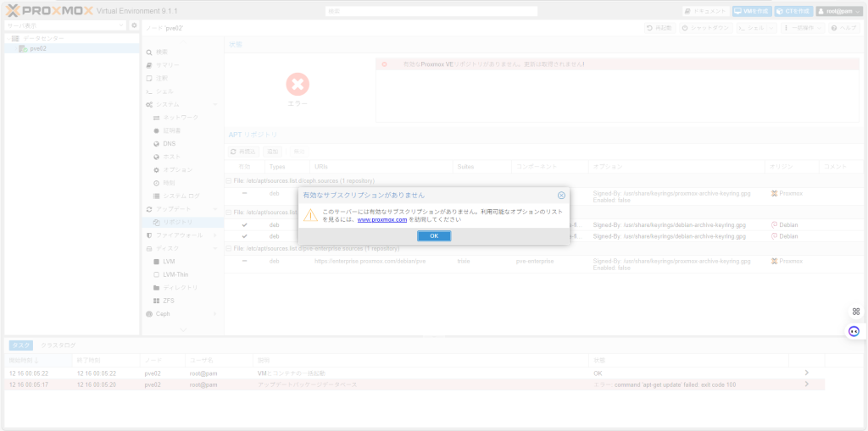Image resolution: width=868 pixels, height=431 pixels.
Task: Click the Create CT cube icon button
Action: coord(793,11)
